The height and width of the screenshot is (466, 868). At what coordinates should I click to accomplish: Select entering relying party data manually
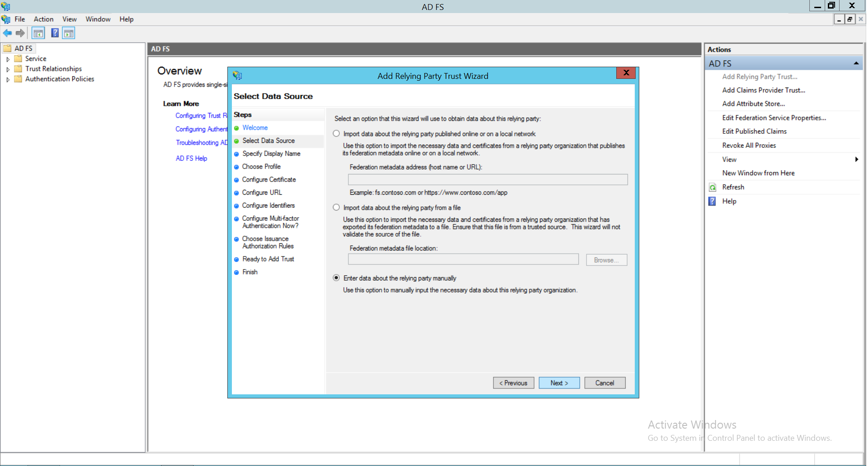[336, 278]
